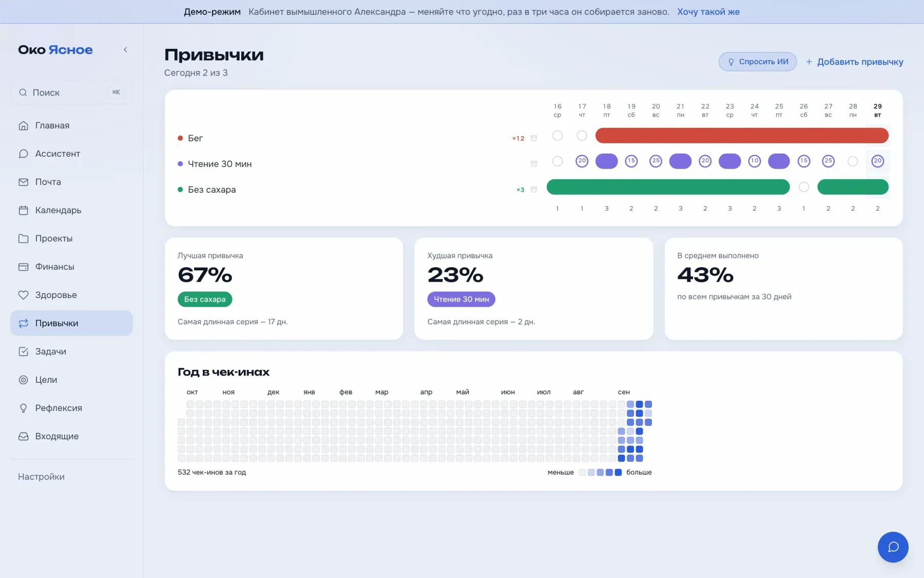Click the red Бег streak bar

[x=742, y=136]
